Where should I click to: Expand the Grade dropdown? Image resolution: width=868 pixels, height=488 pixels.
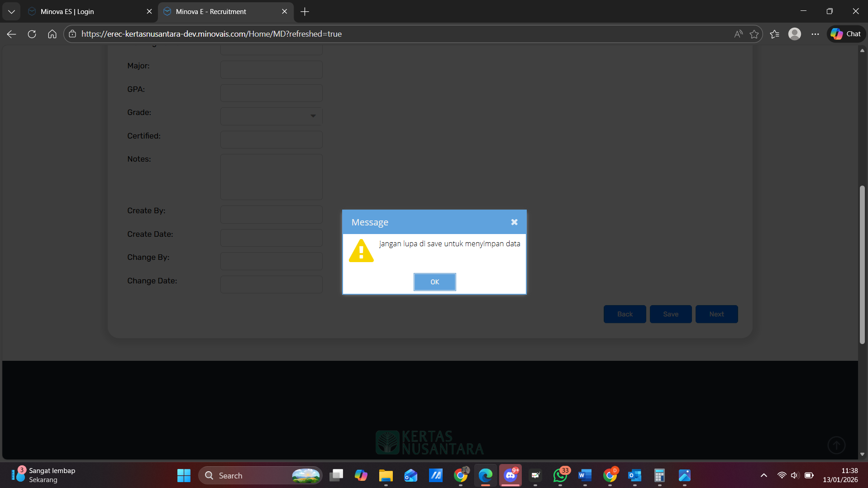pos(313,116)
